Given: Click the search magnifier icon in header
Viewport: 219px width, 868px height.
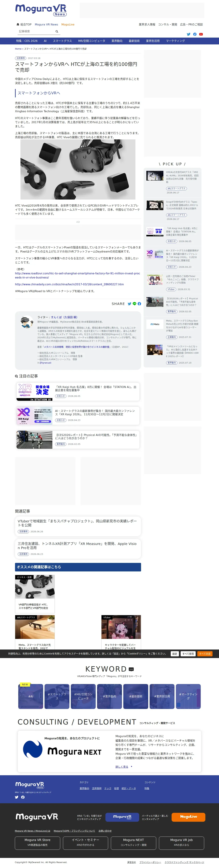Looking at the screenshot, I should pyautogui.click(x=57, y=31).
